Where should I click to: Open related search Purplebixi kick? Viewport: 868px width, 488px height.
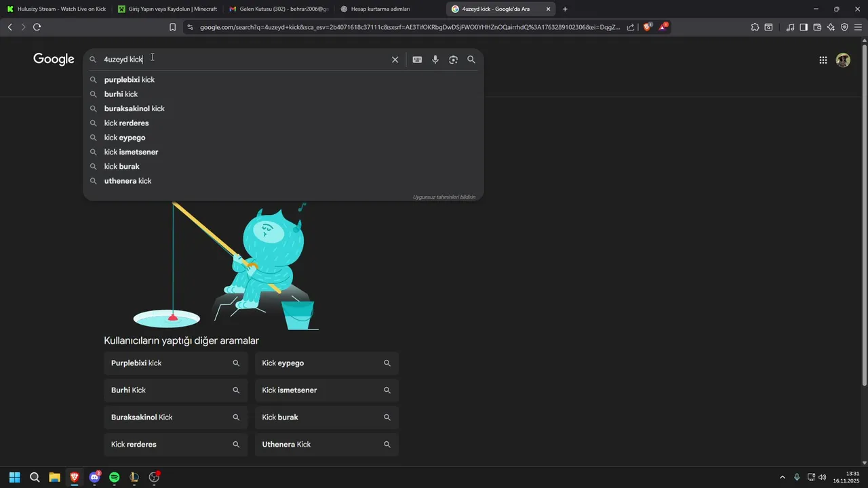pyautogui.click(x=176, y=363)
